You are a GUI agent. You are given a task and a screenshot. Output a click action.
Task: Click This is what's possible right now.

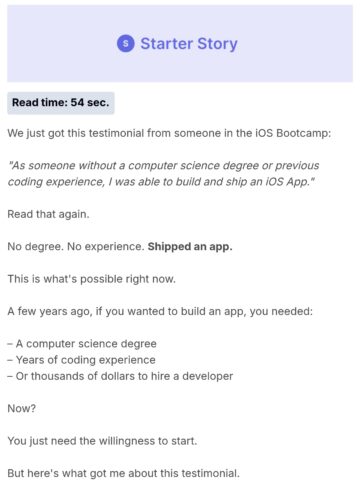click(91, 279)
